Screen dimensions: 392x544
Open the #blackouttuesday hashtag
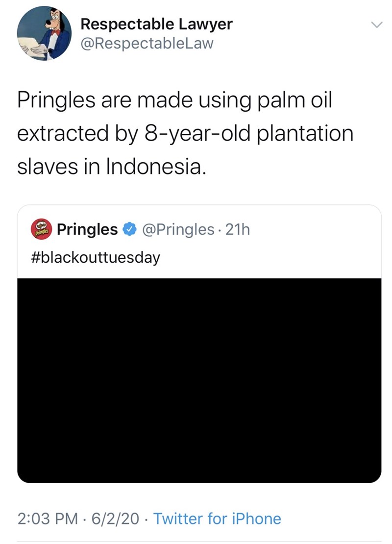coord(95,257)
